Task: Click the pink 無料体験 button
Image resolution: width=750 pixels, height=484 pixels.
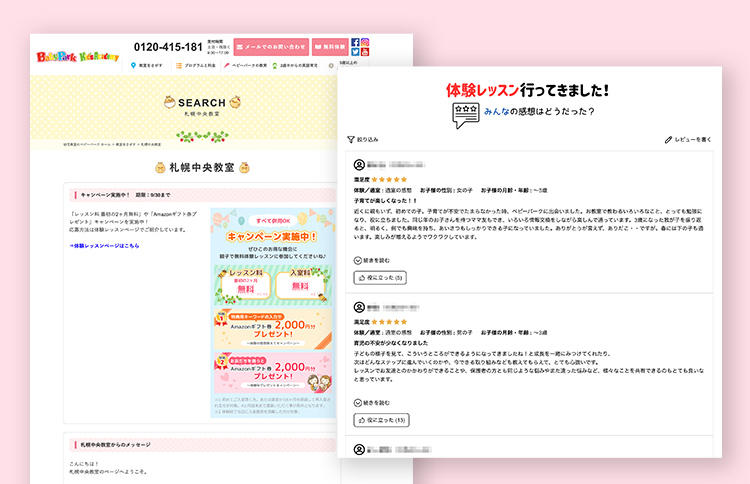Action: click(330, 46)
